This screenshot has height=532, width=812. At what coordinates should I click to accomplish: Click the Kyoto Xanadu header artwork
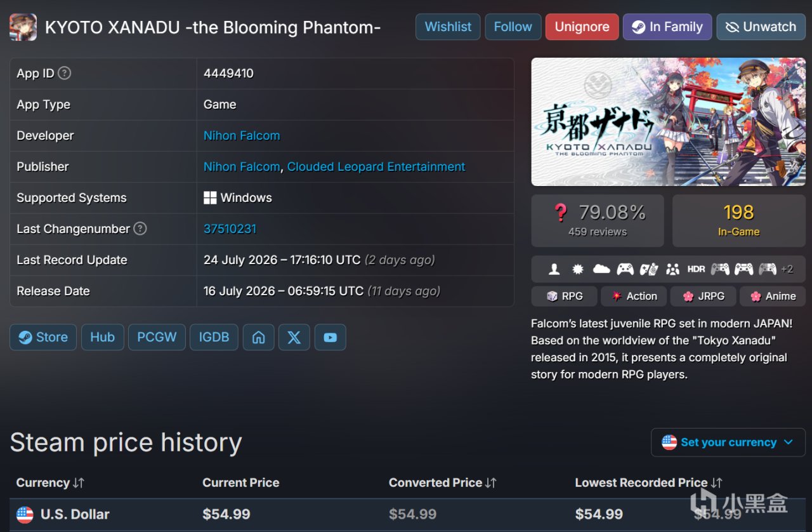point(668,122)
